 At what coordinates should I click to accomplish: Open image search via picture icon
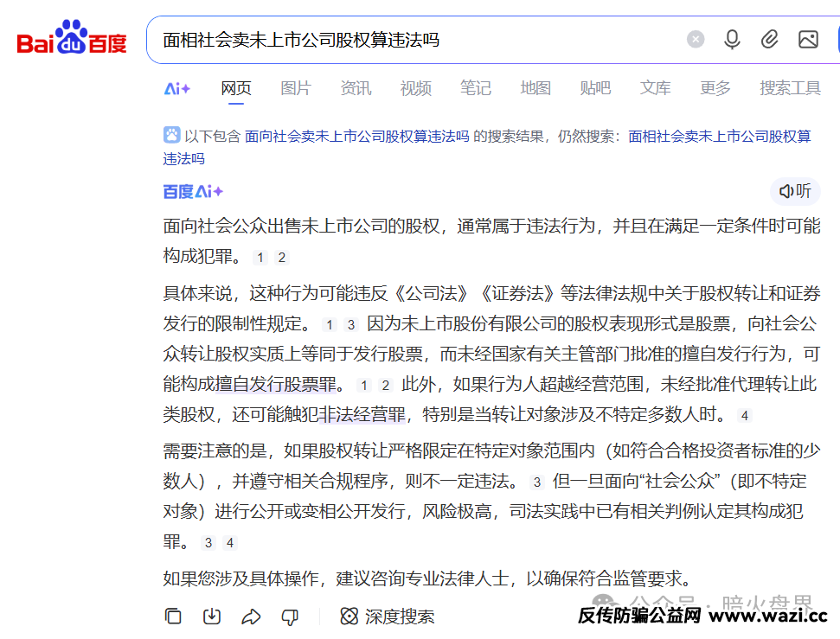[808, 40]
